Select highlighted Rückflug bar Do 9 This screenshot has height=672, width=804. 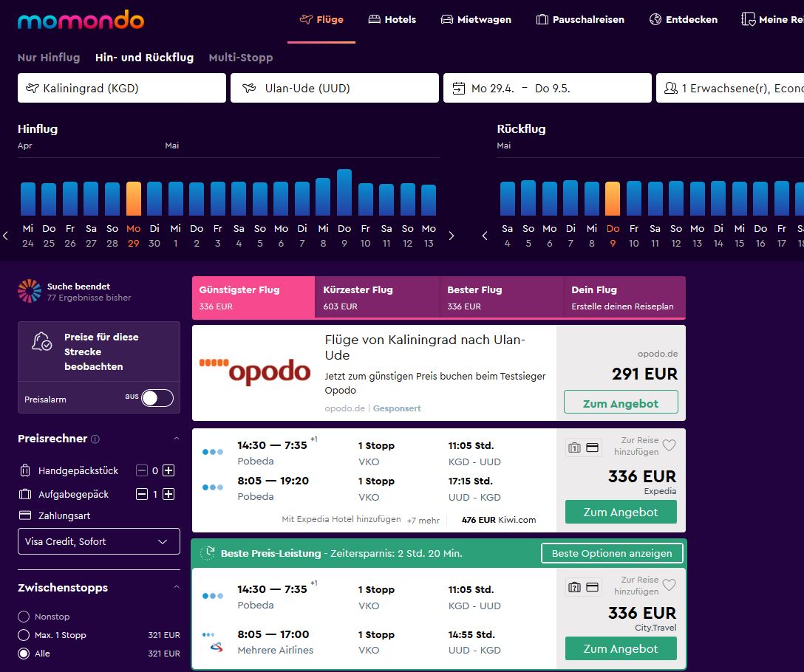[x=612, y=199]
